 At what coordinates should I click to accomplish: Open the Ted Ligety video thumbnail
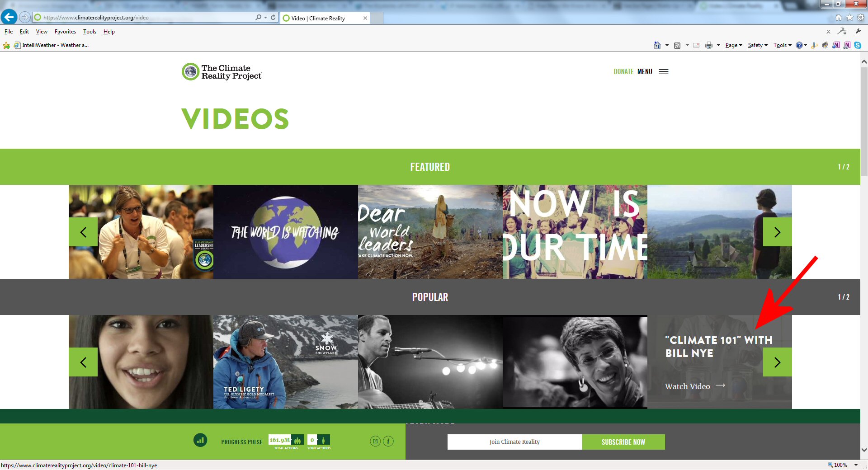coord(286,362)
